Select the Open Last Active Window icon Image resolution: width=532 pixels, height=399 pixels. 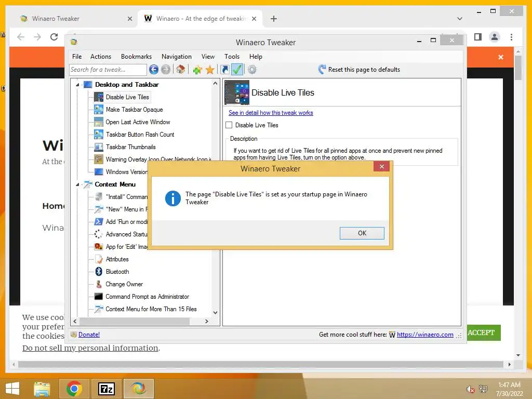(99, 122)
